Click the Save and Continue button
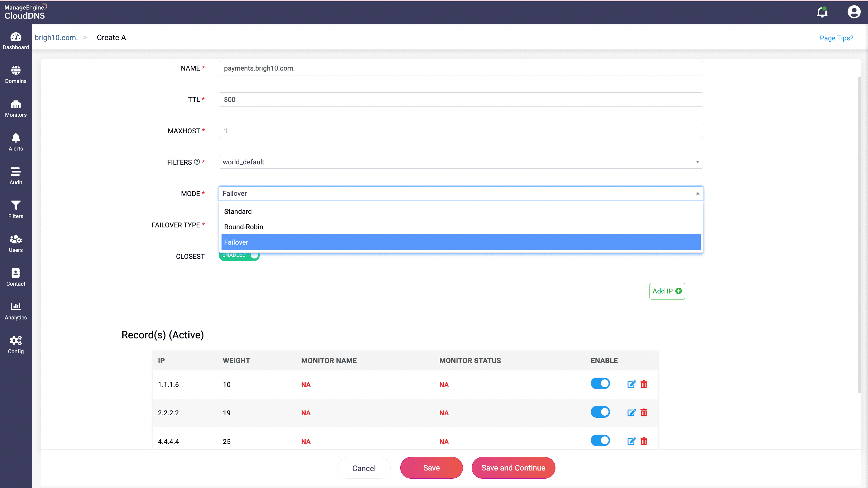This screenshot has height=488, width=868. tap(513, 468)
